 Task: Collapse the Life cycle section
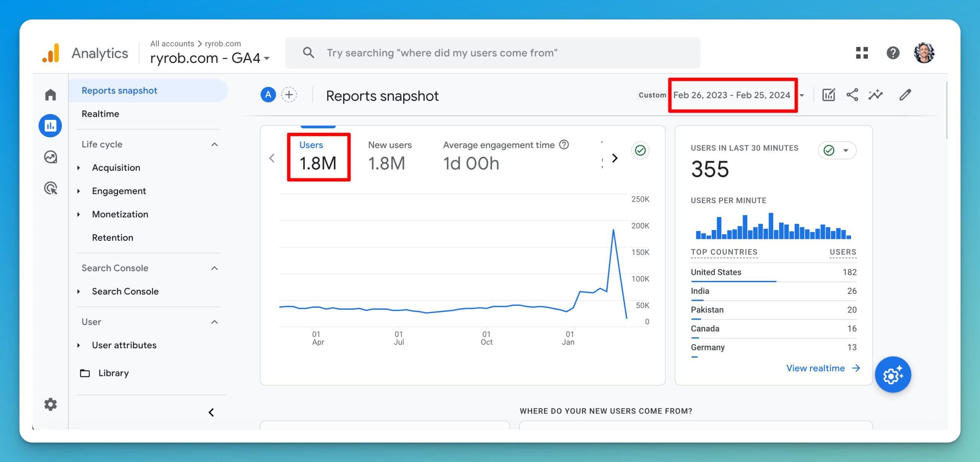[x=214, y=144]
